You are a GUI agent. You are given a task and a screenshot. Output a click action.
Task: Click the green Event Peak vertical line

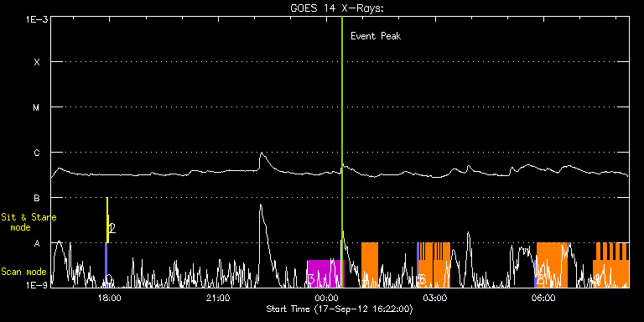[x=342, y=152]
